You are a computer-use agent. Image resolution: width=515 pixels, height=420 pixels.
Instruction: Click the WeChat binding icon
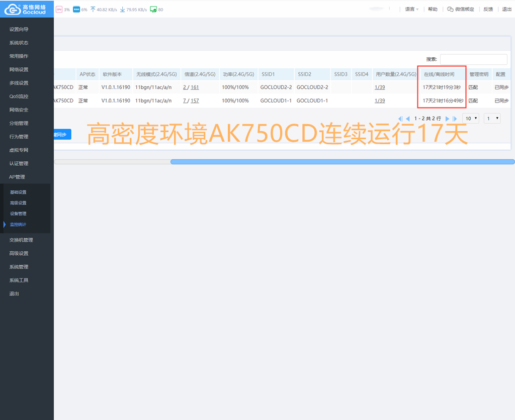click(x=451, y=10)
